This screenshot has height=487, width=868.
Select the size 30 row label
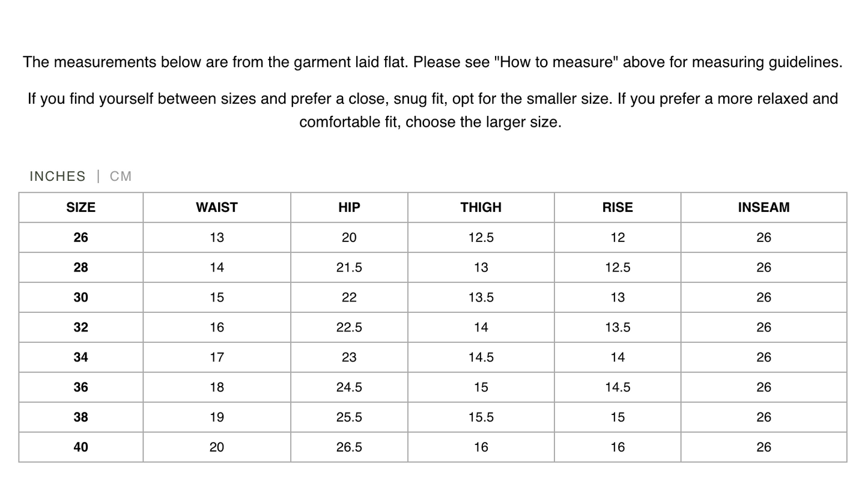[x=80, y=298]
